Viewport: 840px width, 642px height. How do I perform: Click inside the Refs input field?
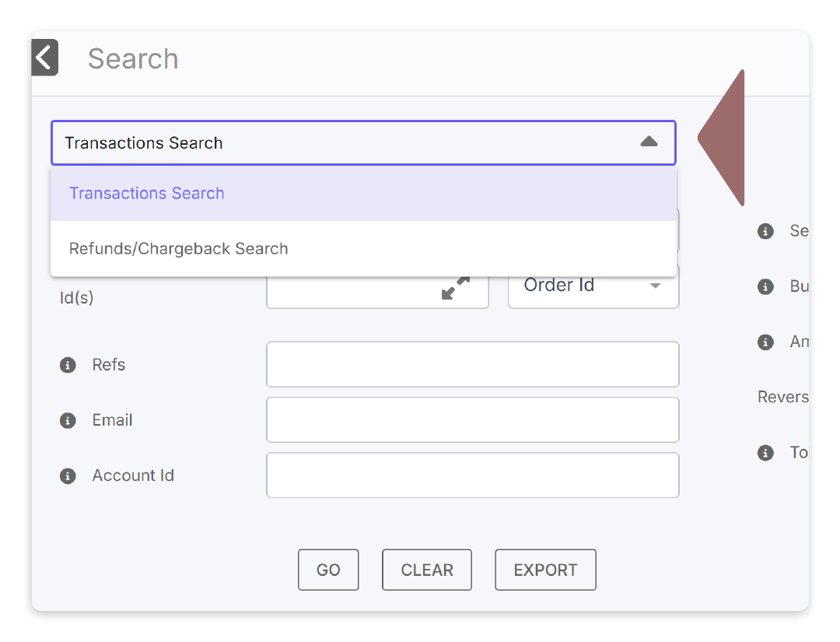click(472, 364)
